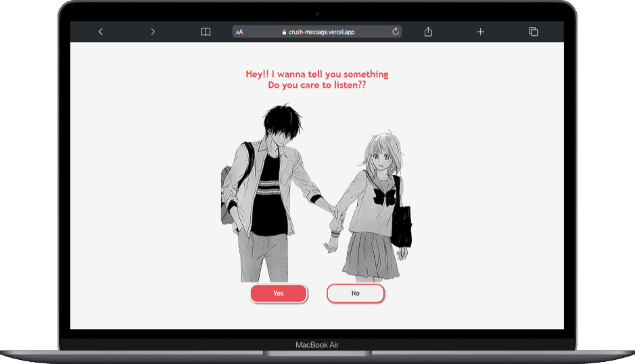Show the tab overview icon
Screen dimensions: 635x364
534,32
